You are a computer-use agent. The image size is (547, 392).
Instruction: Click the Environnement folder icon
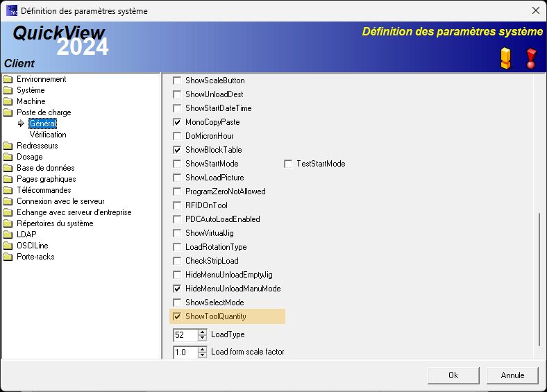coord(8,79)
